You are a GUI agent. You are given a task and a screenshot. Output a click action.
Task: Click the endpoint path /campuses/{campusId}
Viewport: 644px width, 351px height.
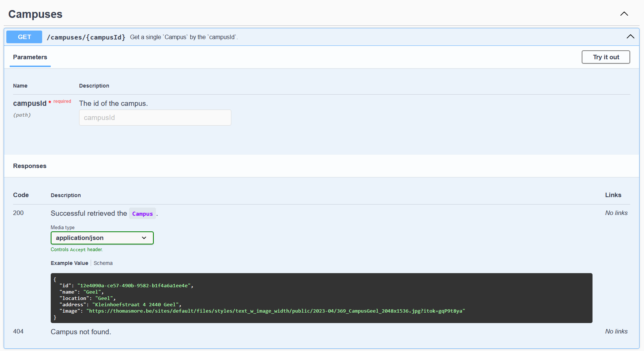(86, 37)
